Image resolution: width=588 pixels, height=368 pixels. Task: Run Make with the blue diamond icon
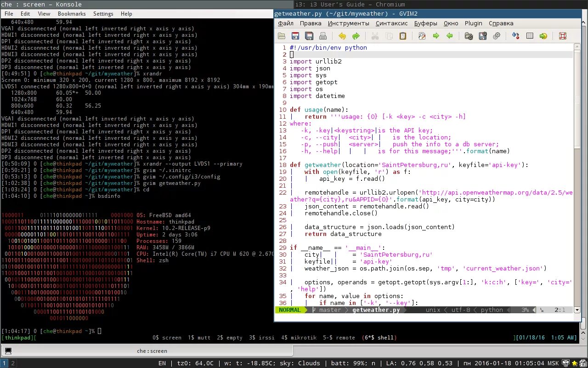[x=516, y=36]
